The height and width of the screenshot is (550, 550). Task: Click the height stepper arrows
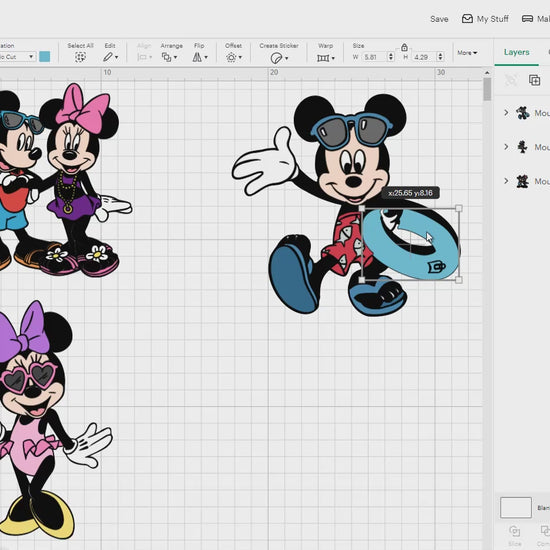(440, 57)
